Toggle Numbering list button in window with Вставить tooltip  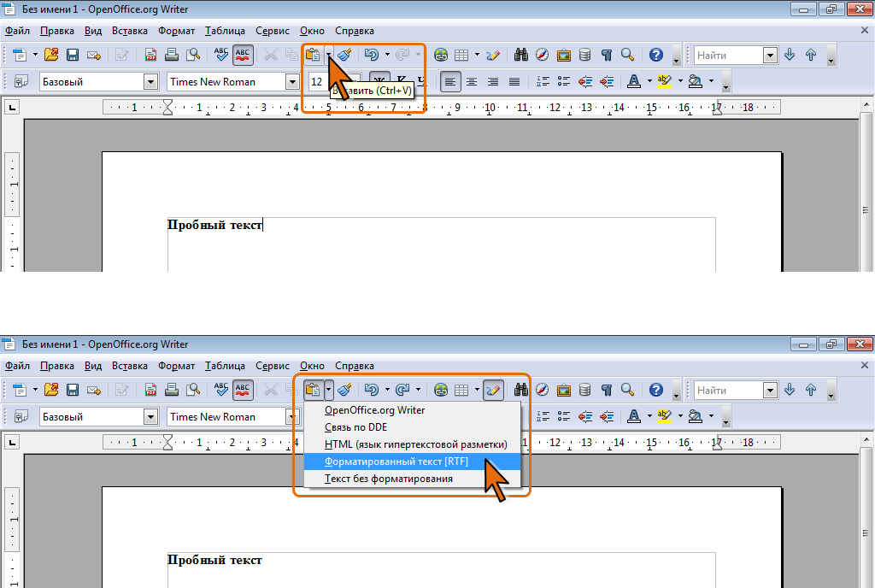[x=543, y=81]
